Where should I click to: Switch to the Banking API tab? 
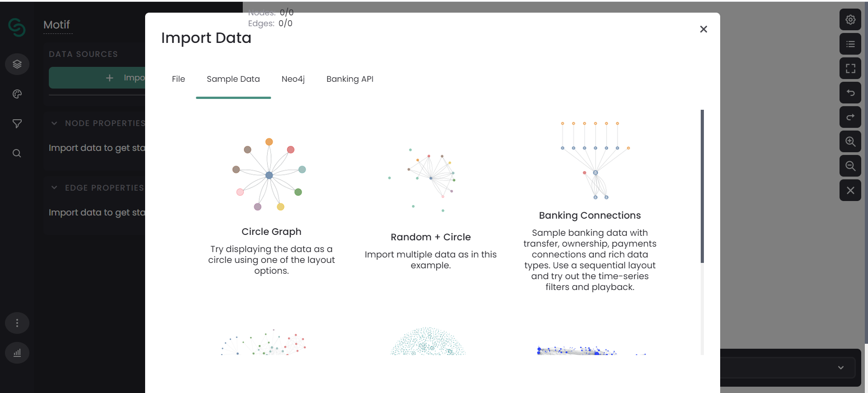tap(349, 79)
